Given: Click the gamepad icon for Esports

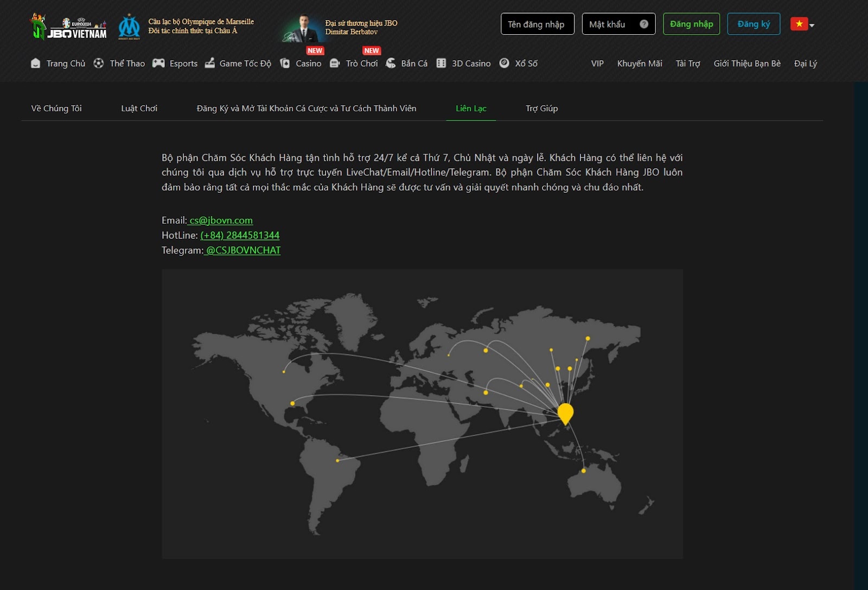Looking at the screenshot, I should (x=158, y=63).
